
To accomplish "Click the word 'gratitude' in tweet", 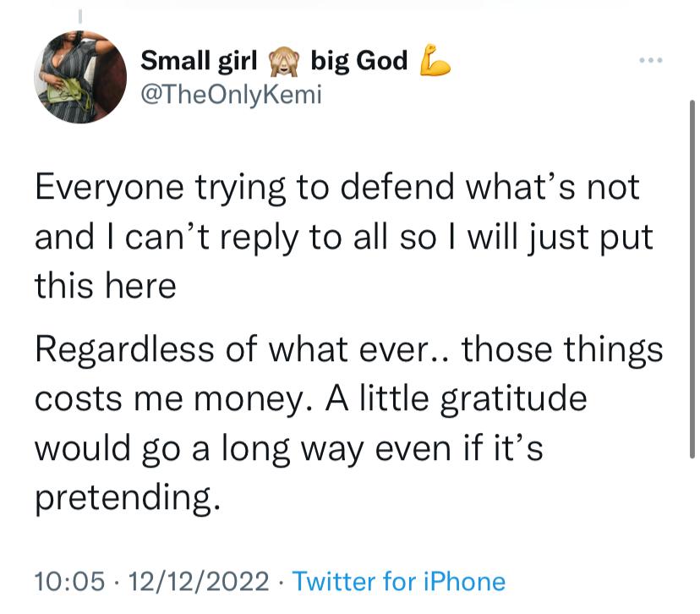I will (513, 400).
